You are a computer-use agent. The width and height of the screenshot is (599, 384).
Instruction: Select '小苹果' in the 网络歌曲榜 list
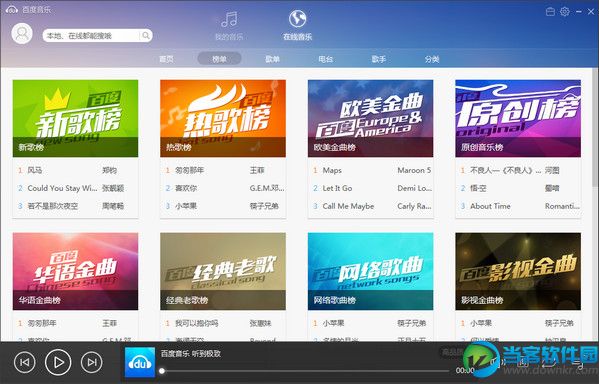333,323
